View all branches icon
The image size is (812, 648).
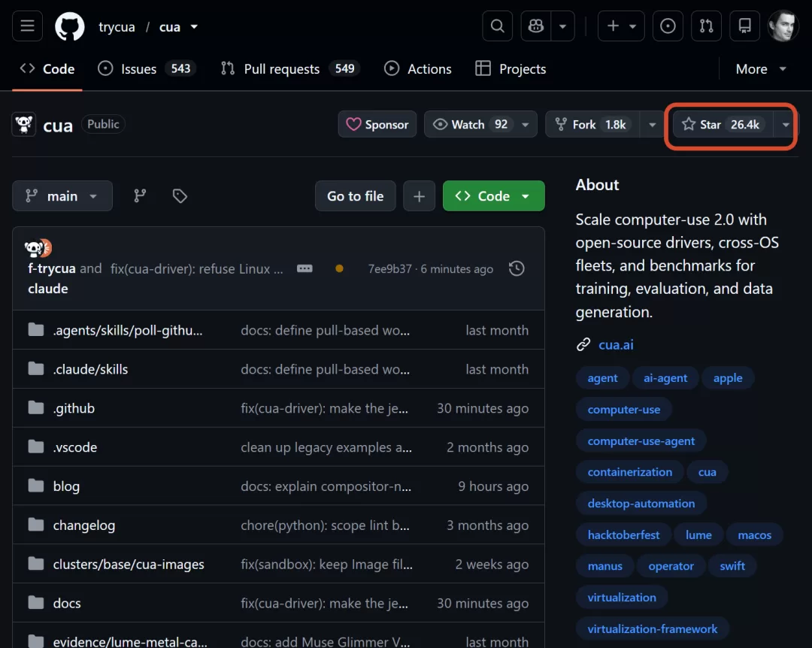[x=140, y=195]
